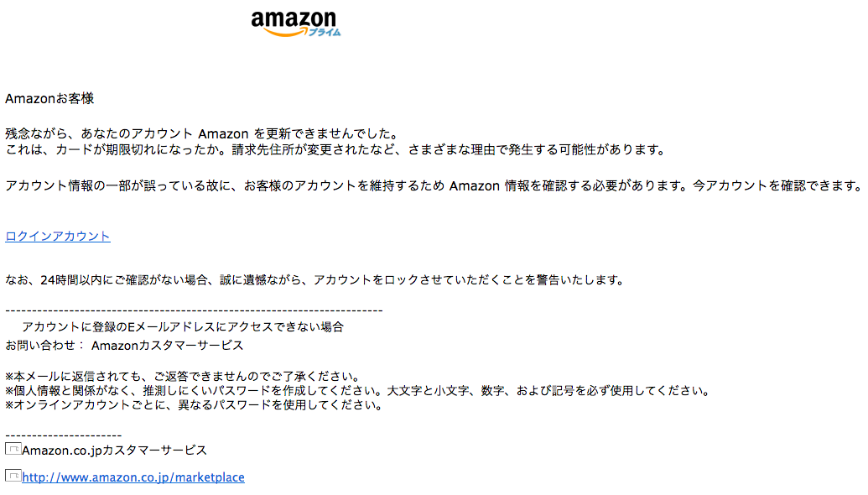
Task: Click the line starting 残念ながら
Action: (x=202, y=133)
